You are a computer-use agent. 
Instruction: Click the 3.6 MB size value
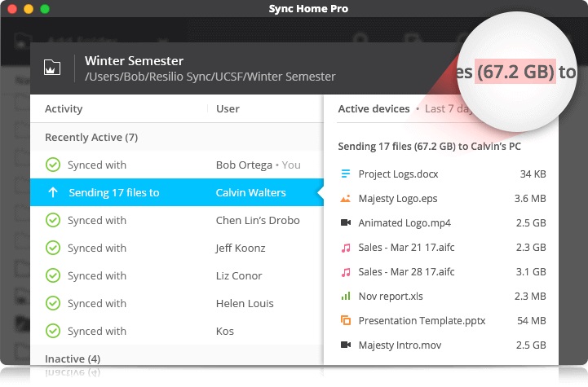point(530,199)
